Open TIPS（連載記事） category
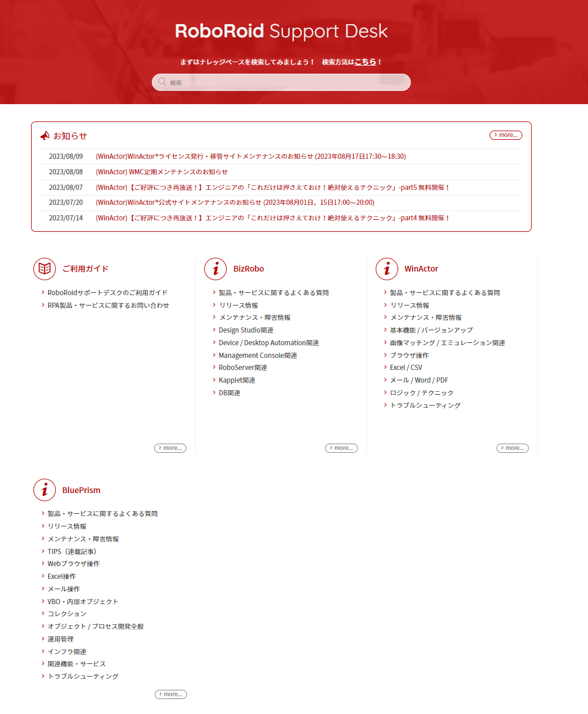 coord(72,552)
